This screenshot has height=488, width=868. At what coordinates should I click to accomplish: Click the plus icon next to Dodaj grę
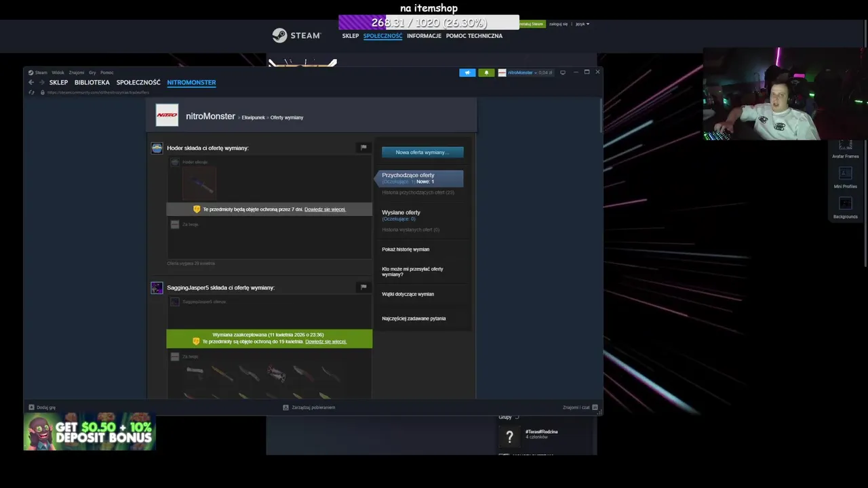31,407
